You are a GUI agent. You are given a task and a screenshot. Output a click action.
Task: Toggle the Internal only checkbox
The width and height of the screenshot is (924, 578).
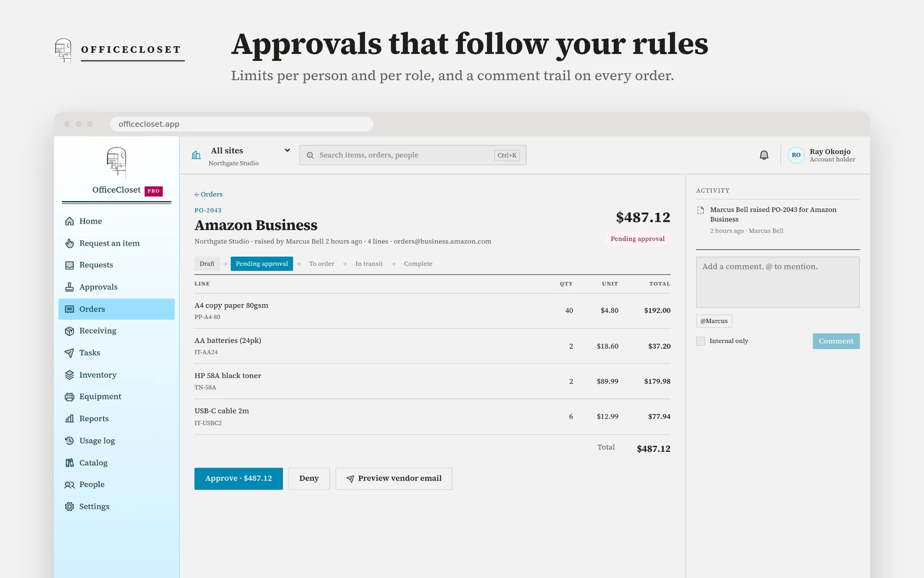coord(701,341)
